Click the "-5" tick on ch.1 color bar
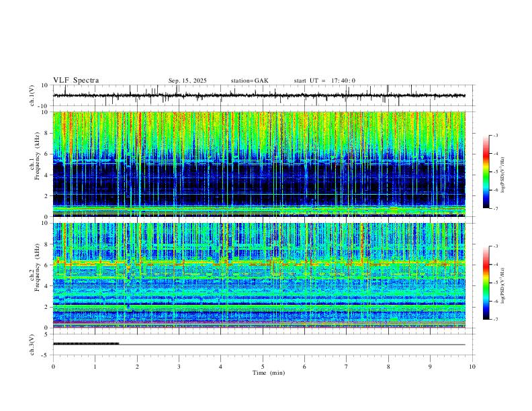 coord(496,172)
